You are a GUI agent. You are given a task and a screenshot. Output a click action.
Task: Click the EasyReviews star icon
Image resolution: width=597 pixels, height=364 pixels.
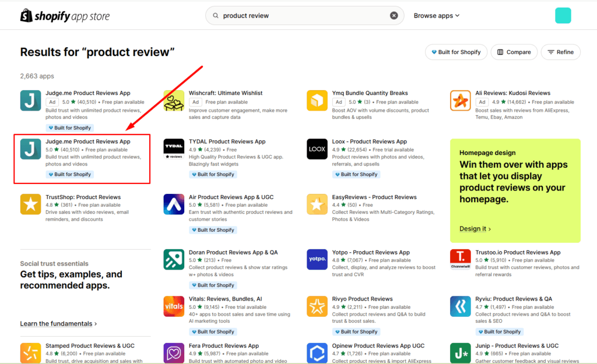[x=317, y=204]
